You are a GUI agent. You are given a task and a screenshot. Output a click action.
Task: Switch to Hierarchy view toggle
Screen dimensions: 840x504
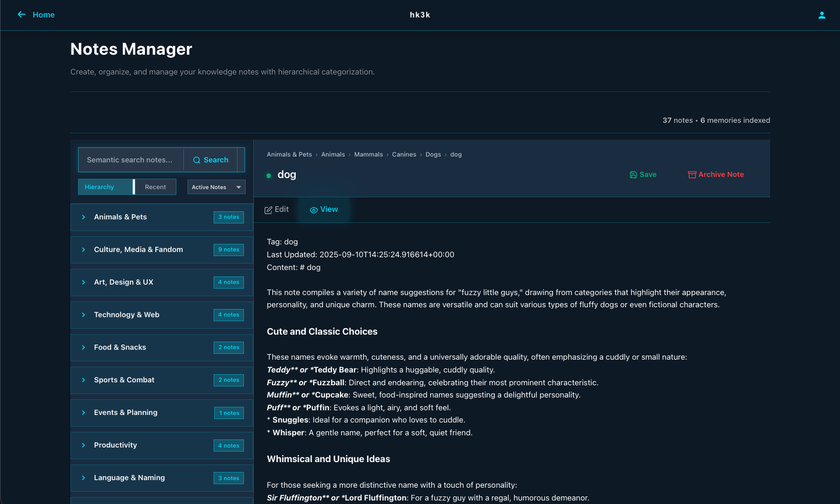(105, 187)
